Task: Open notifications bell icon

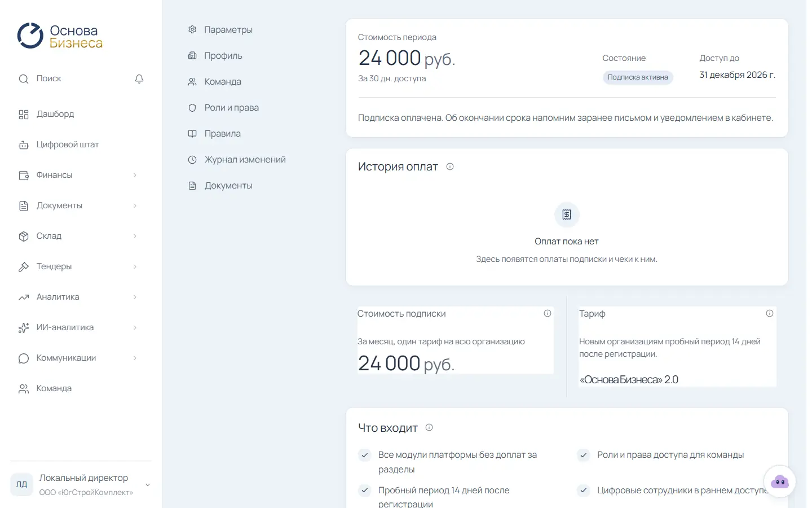Action: pyautogui.click(x=139, y=79)
